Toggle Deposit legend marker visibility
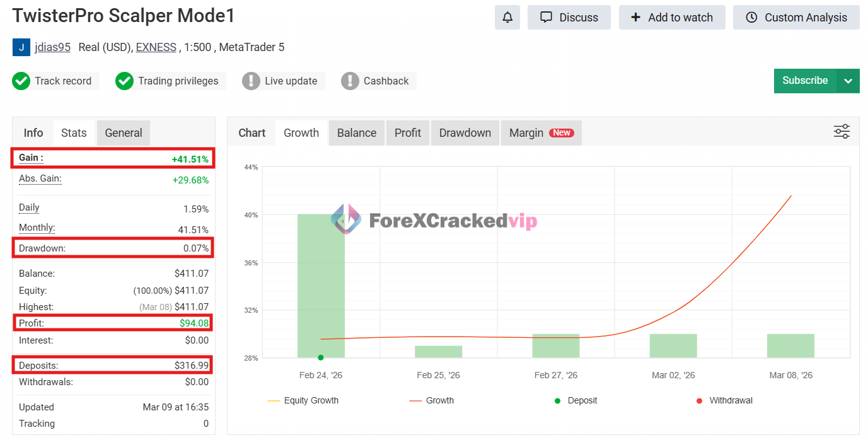The image size is (868, 440). [576, 400]
